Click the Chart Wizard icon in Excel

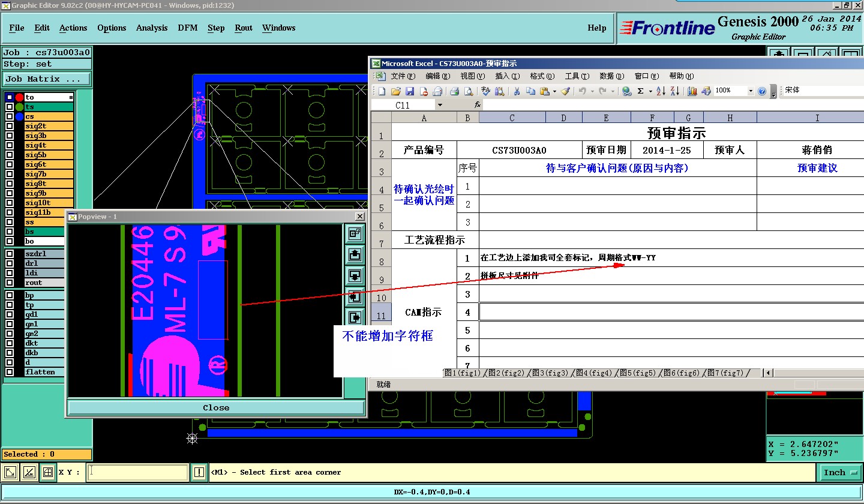click(x=692, y=91)
